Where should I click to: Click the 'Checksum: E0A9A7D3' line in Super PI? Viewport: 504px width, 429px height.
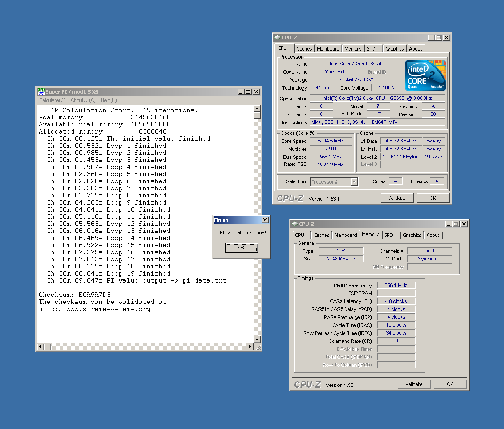(75, 295)
